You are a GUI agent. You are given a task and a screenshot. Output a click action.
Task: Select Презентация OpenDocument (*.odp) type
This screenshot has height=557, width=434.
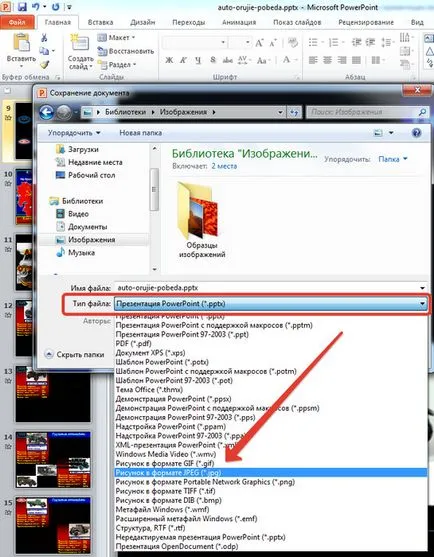coord(271,546)
